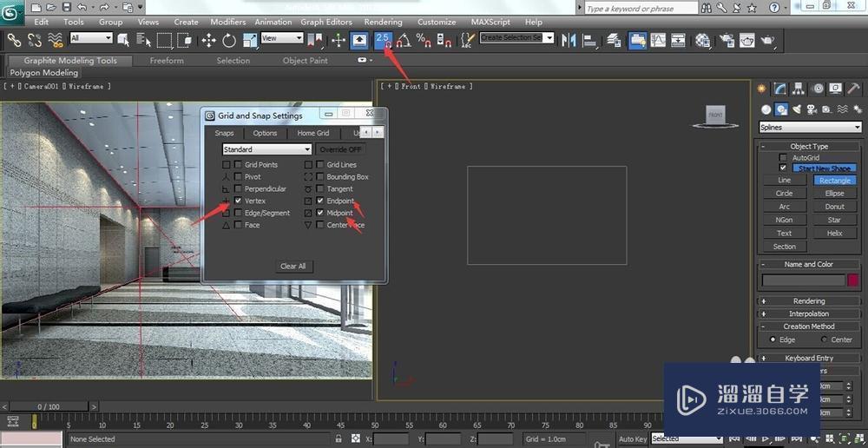Open the Render Setup dialog
The height and width of the screenshot is (448, 868).
point(727,40)
